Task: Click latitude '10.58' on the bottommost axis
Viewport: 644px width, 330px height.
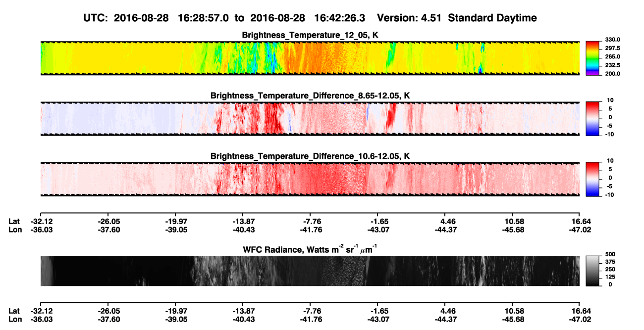Action: (514, 311)
